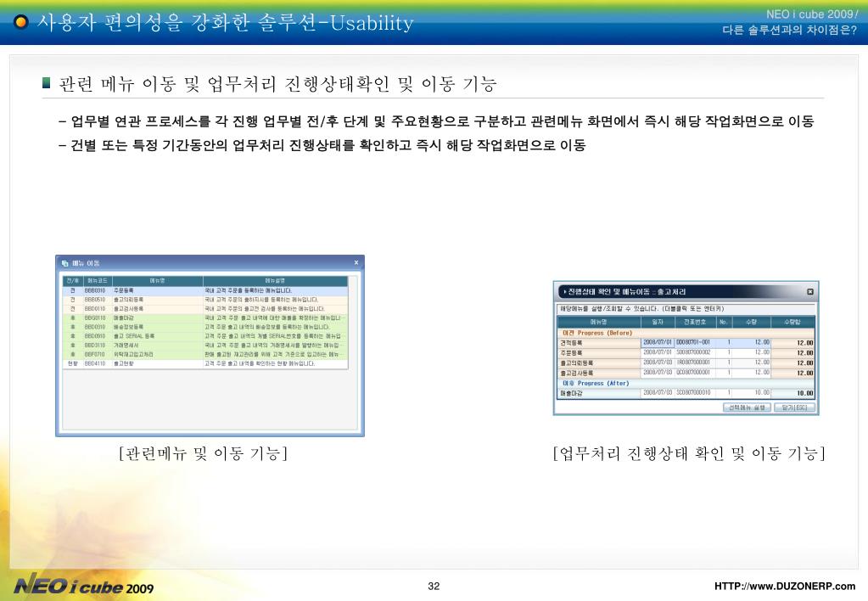Click voucher number SC0807000010 cell
Screen dimensions: 868x601
point(693,393)
